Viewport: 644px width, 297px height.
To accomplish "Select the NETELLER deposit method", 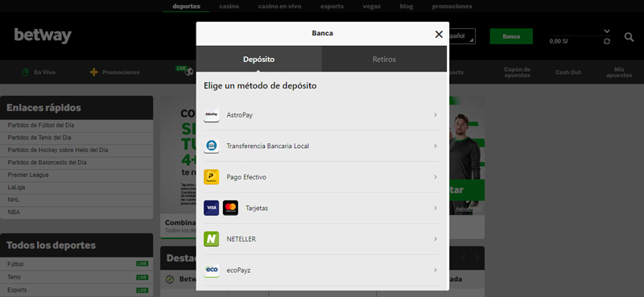I will pos(321,239).
